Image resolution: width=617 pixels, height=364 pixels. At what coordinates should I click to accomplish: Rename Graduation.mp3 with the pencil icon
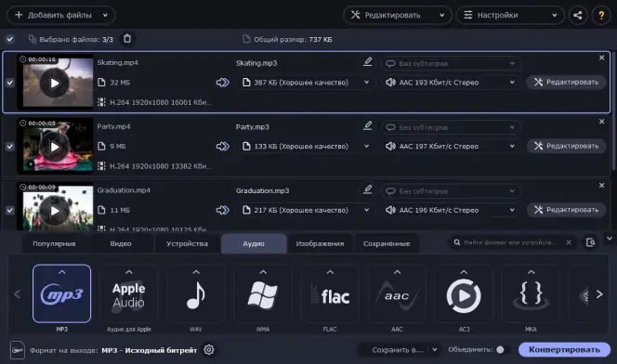(x=368, y=189)
